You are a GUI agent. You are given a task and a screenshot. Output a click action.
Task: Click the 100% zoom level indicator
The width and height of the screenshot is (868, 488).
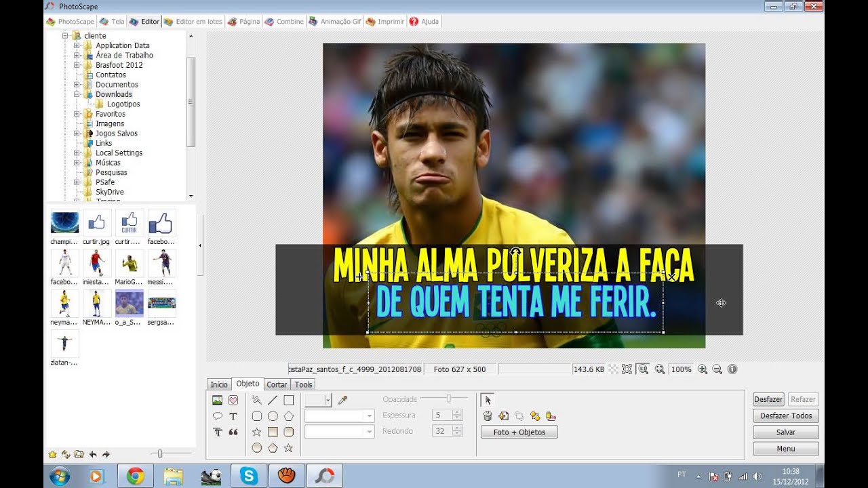pos(681,369)
